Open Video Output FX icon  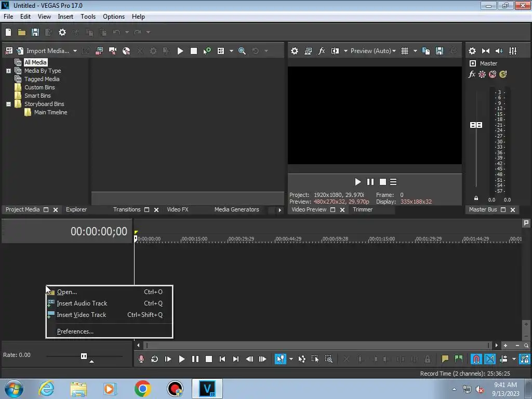tap(322, 51)
